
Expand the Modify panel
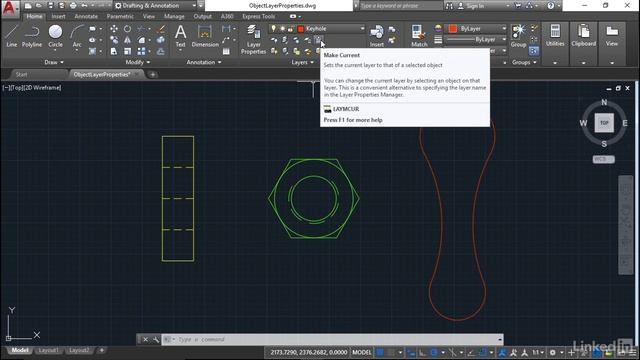(138, 62)
